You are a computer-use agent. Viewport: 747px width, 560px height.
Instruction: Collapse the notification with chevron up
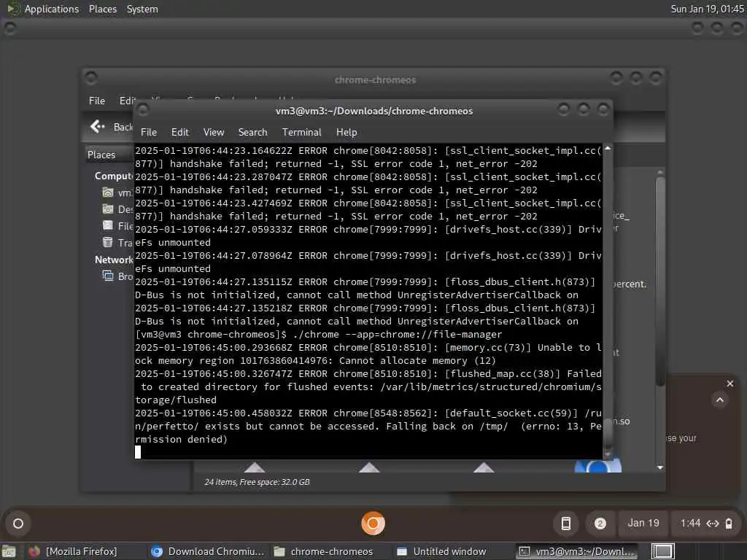coord(720,400)
